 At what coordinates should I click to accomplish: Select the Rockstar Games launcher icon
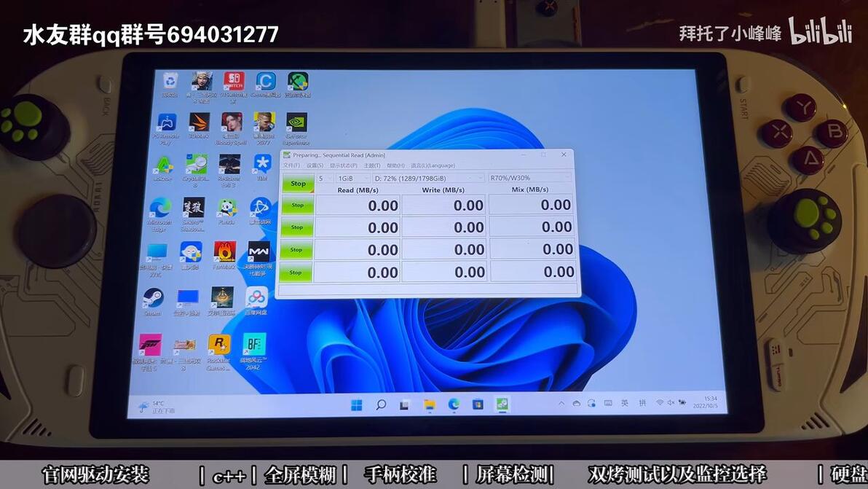[218, 352]
